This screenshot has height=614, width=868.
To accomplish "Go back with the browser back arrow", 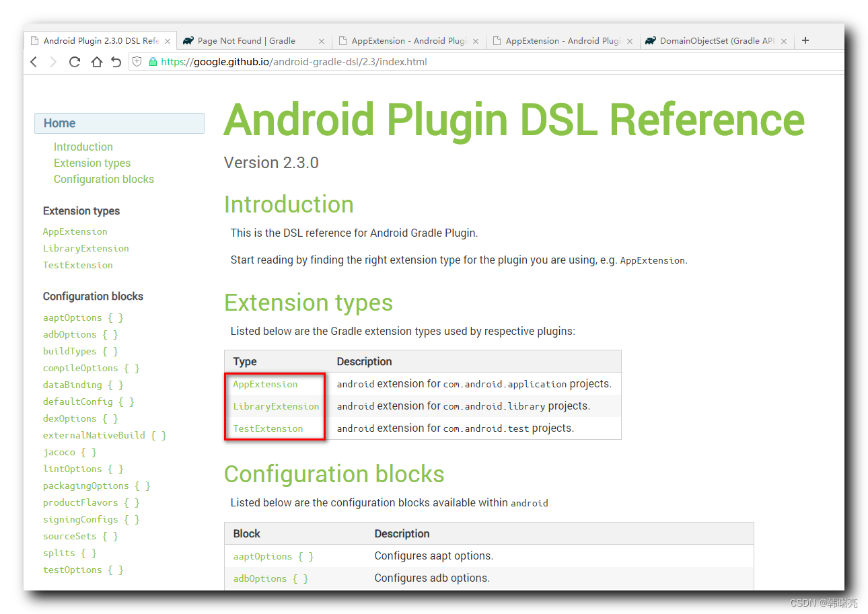I will tap(34, 62).
